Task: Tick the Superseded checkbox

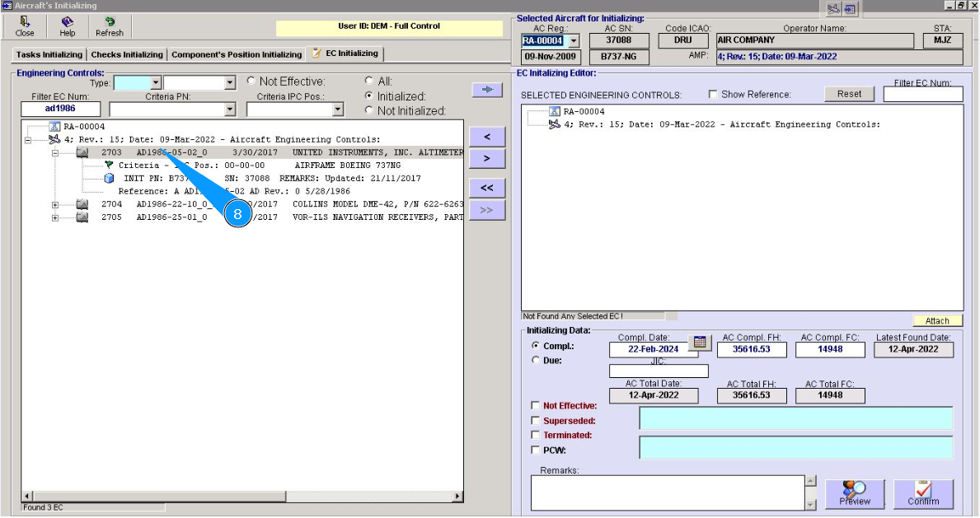Action: [536, 421]
